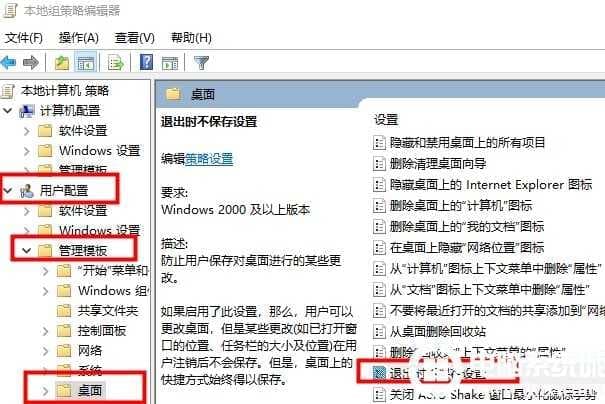
Task: Expand 软件设置 under 计算机配置
Action: tap(27, 131)
